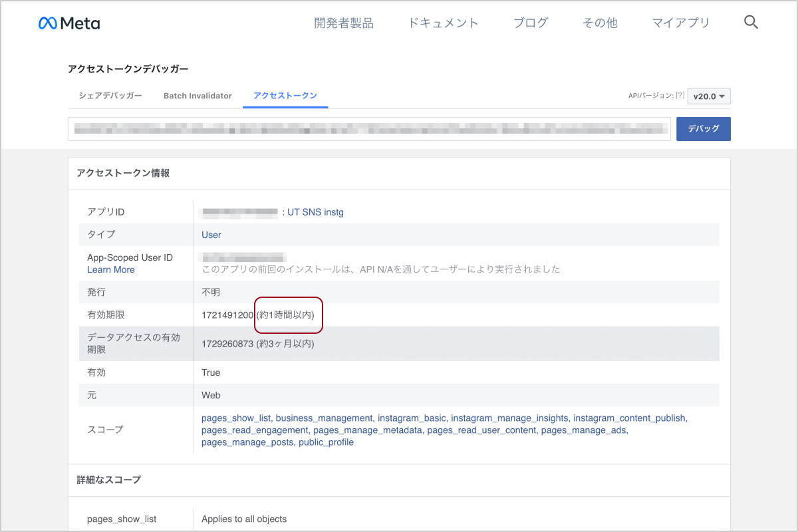Expand the v20.0 API version dropdown
This screenshot has width=798, height=532.
709,96
